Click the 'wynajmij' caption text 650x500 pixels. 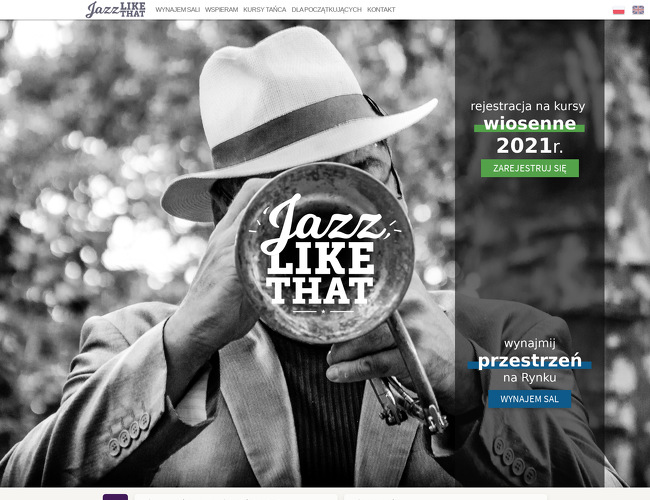[x=529, y=344]
